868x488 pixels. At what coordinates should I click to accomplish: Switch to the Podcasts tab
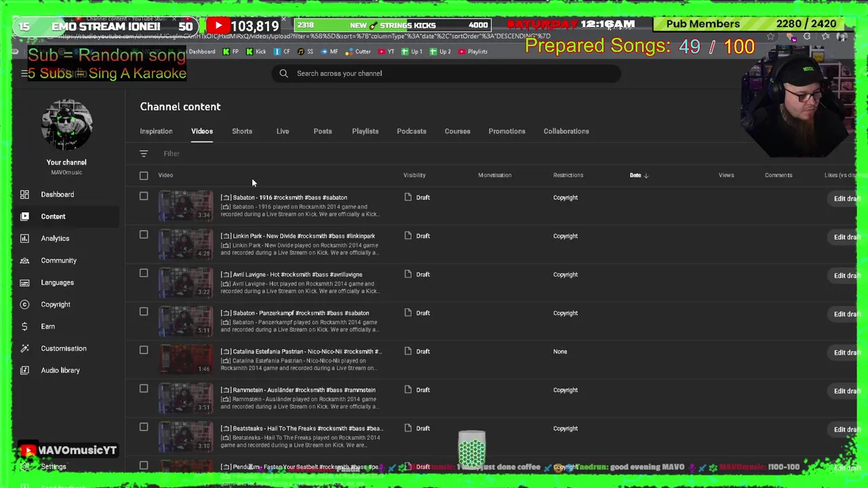[x=412, y=131]
